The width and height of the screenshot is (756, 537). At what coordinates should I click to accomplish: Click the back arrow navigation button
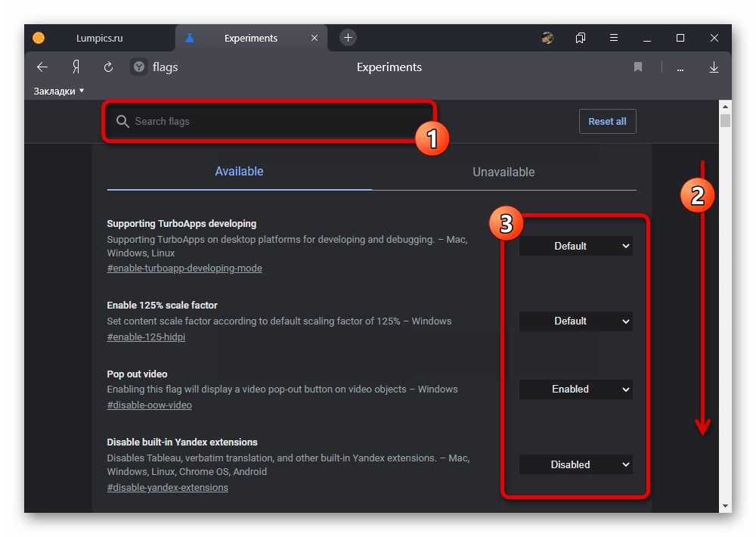point(42,67)
